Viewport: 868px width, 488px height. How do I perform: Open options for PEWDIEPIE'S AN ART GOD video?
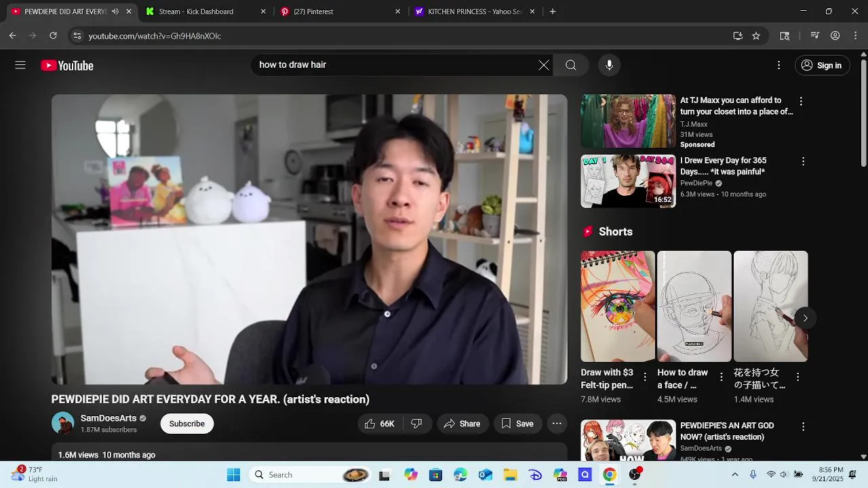[803, 426]
